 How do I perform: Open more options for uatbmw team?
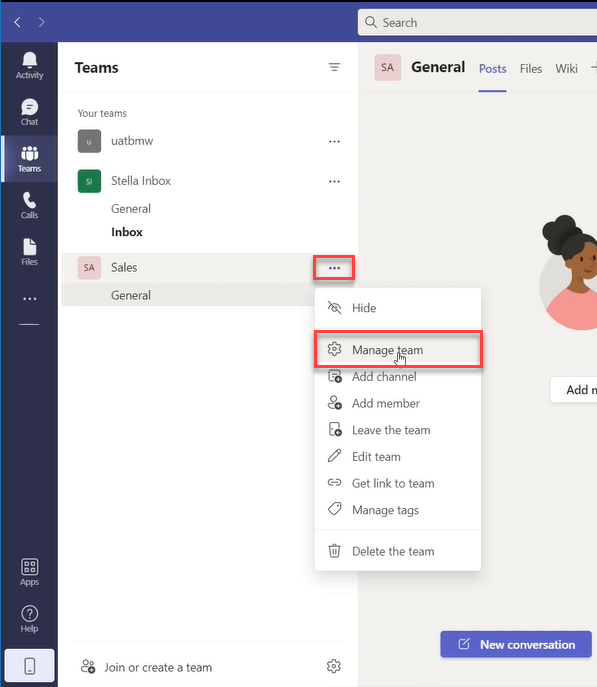334,141
